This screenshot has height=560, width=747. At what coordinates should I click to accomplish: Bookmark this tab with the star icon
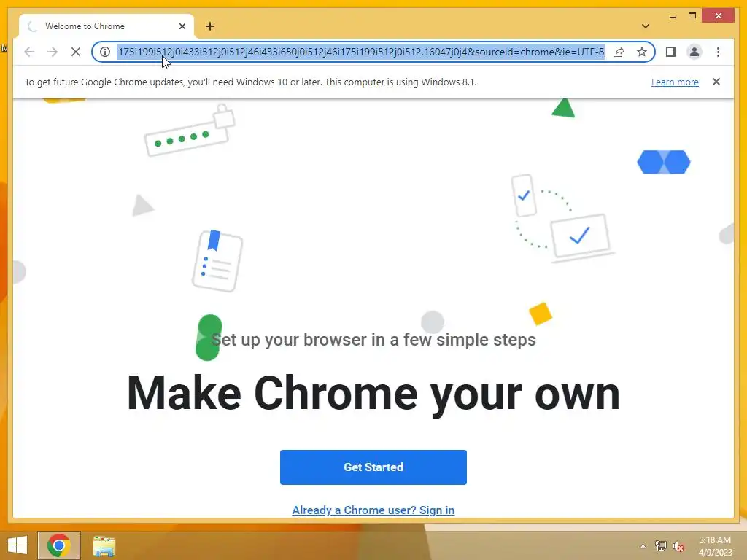pos(642,52)
